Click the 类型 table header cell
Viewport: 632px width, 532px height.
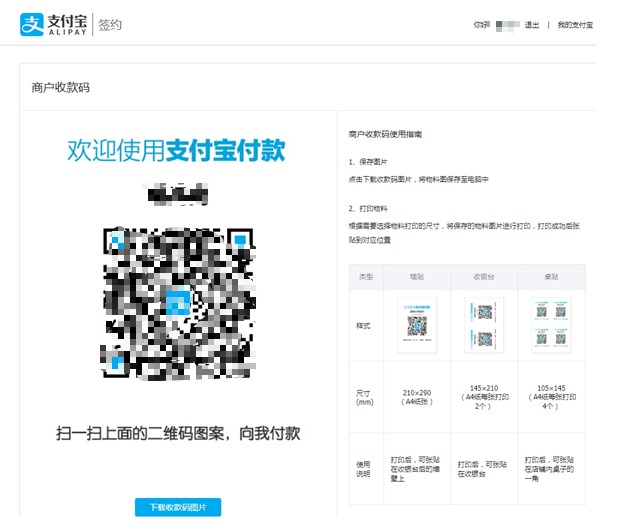[x=366, y=276]
